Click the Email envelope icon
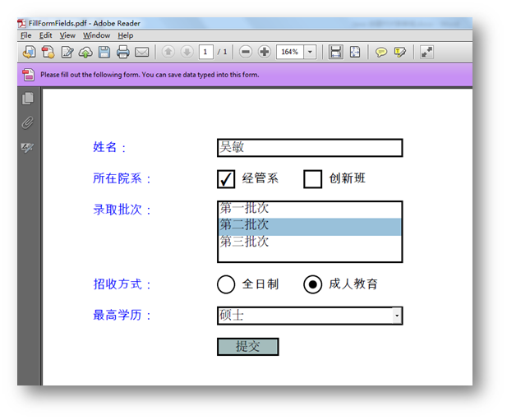 point(141,52)
